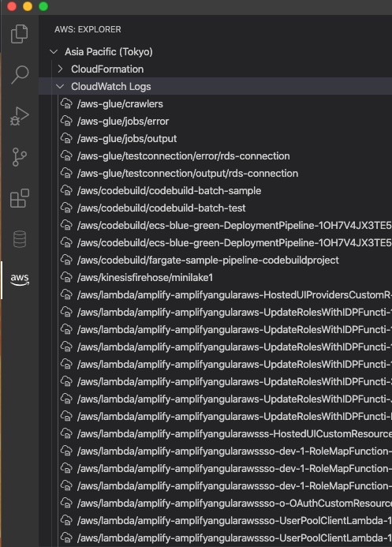Viewport: 392px width, 547px height.
Task: Click the log icon beside OAuthCustomResource log group
Action: pyautogui.click(x=66, y=504)
